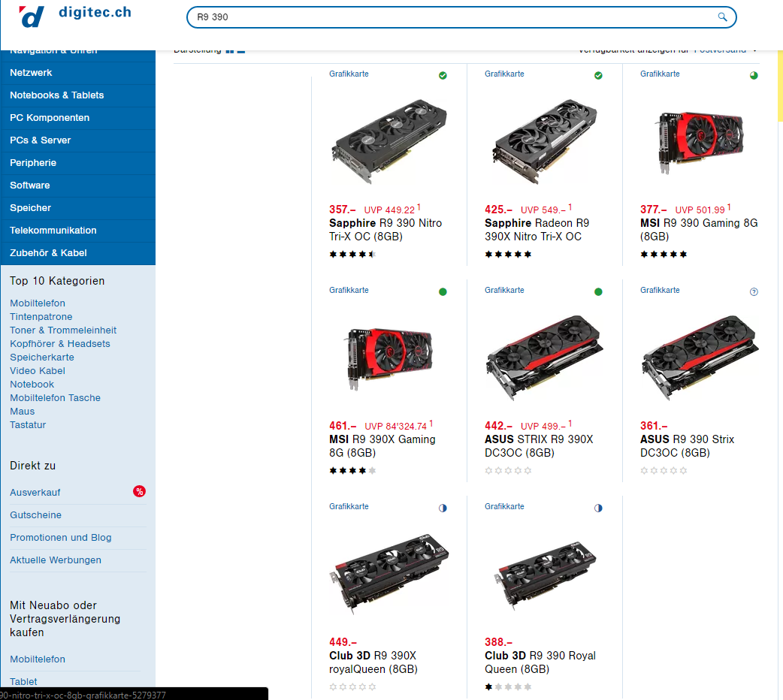Open Mobiltelefon under Neuabo section

pos(38,659)
